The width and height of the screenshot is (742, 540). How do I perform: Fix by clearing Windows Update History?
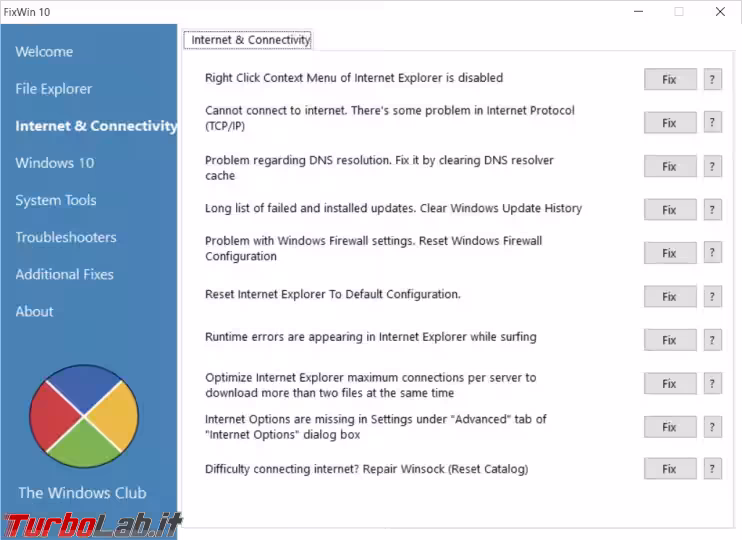click(x=670, y=210)
